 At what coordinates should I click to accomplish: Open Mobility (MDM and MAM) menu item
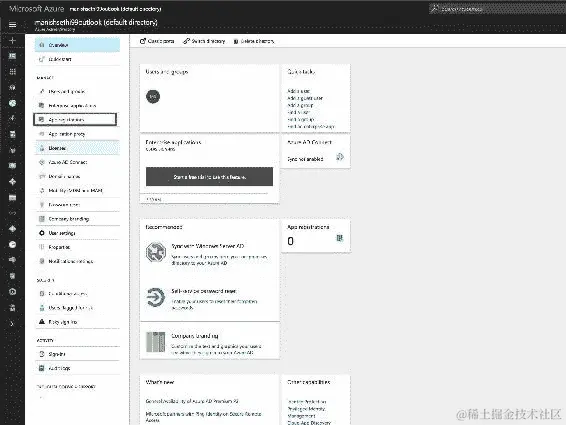click(77, 191)
